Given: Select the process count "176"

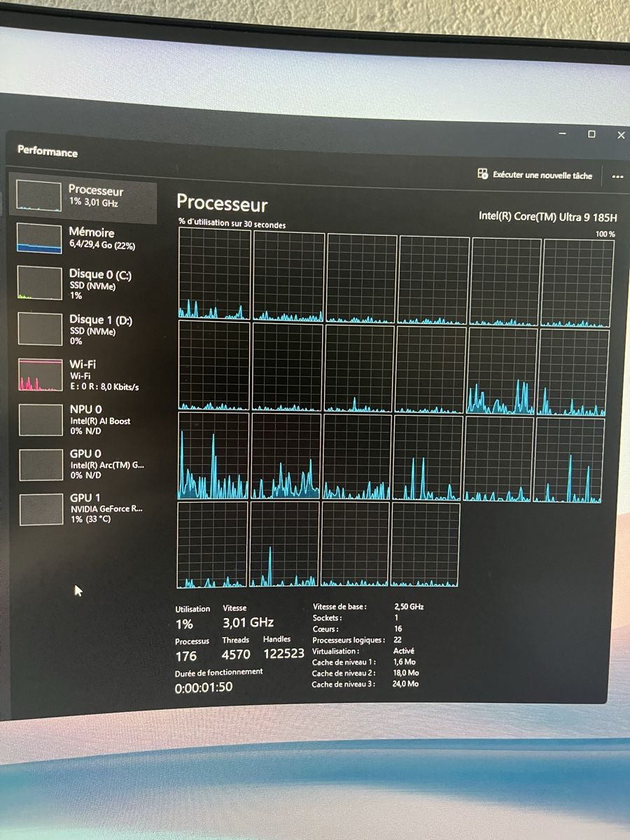Looking at the screenshot, I should point(185,657).
